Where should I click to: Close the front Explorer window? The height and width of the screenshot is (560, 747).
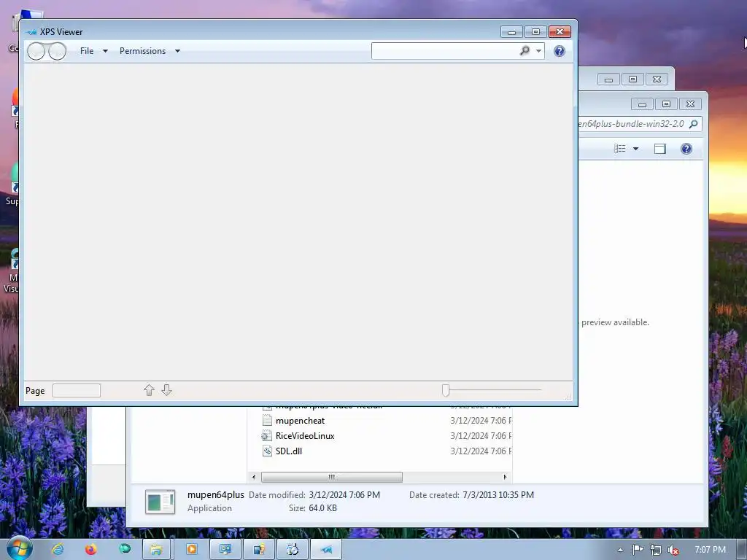(690, 104)
